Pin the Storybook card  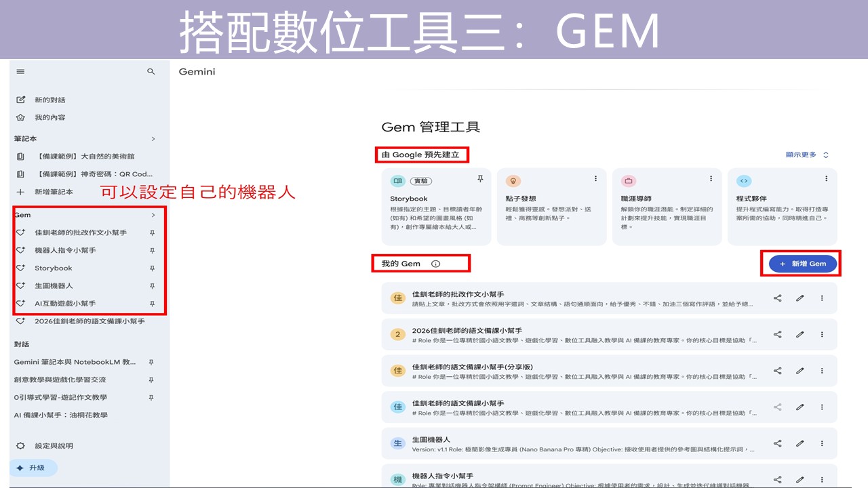(481, 179)
